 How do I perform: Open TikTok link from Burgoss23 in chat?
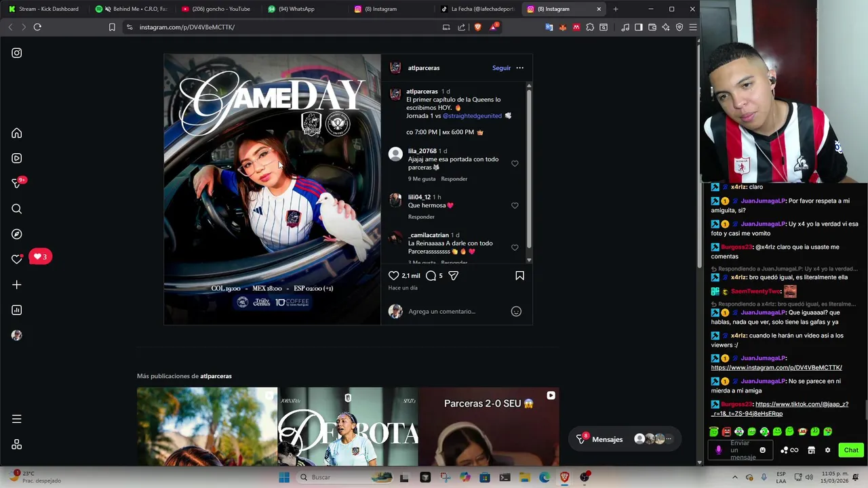click(x=780, y=409)
